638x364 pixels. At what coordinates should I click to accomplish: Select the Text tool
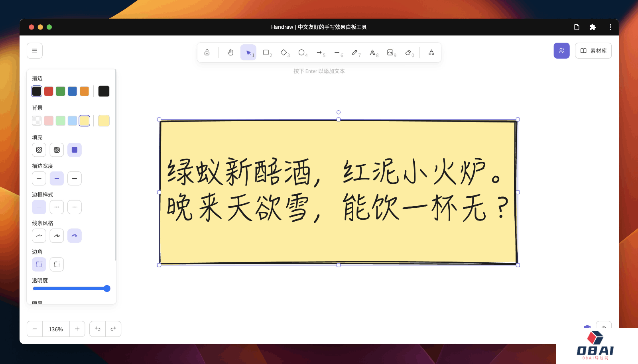[372, 53]
